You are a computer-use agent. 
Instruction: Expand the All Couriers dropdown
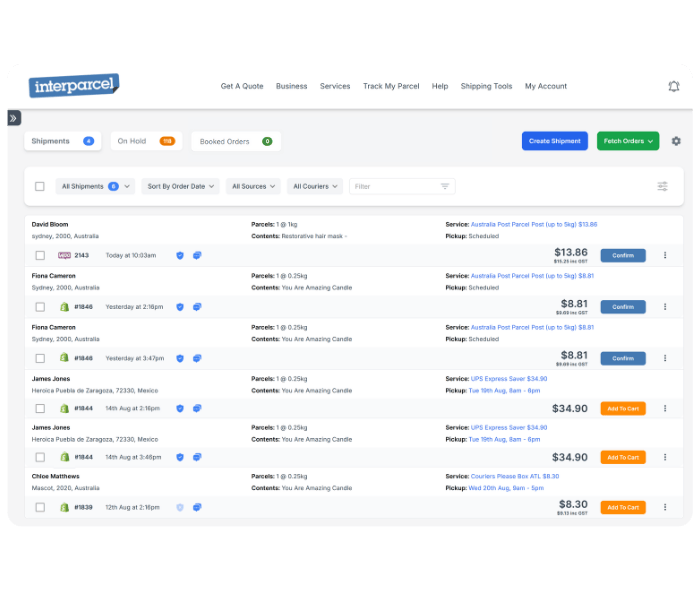coord(316,186)
